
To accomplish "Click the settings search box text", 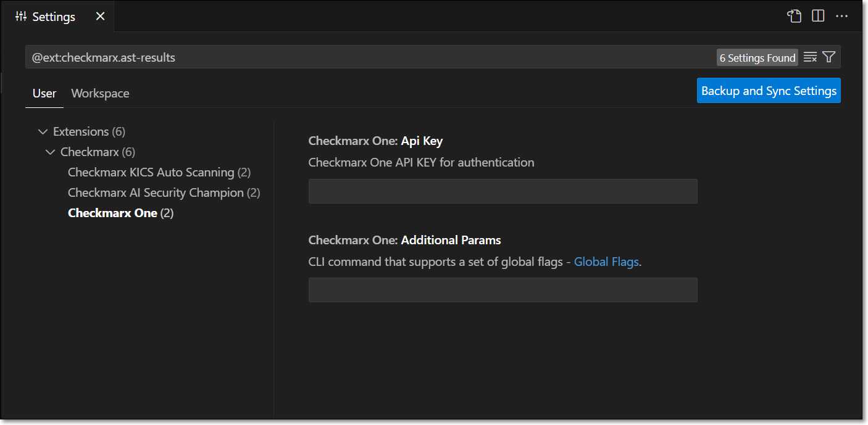I will pyautogui.click(x=104, y=57).
